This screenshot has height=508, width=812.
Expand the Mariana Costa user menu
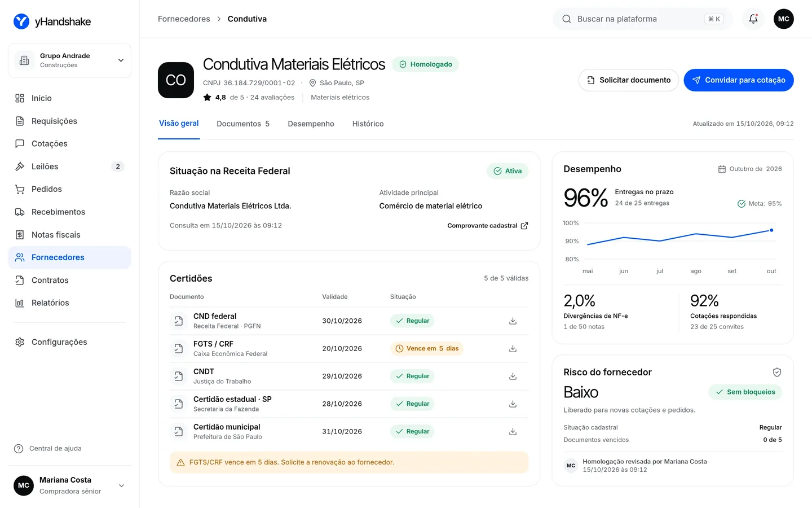pyautogui.click(x=69, y=485)
